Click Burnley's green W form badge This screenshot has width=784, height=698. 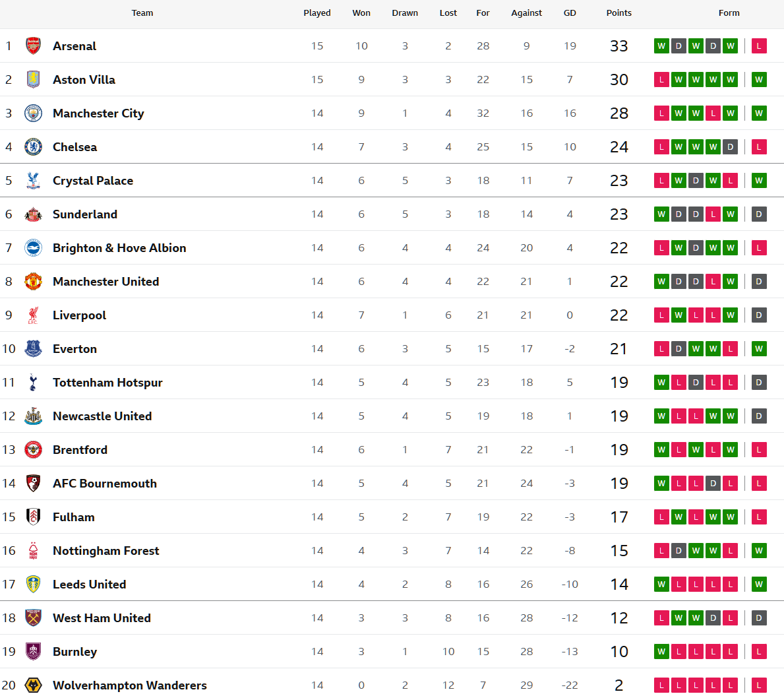pyautogui.click(x=661, y=651)
